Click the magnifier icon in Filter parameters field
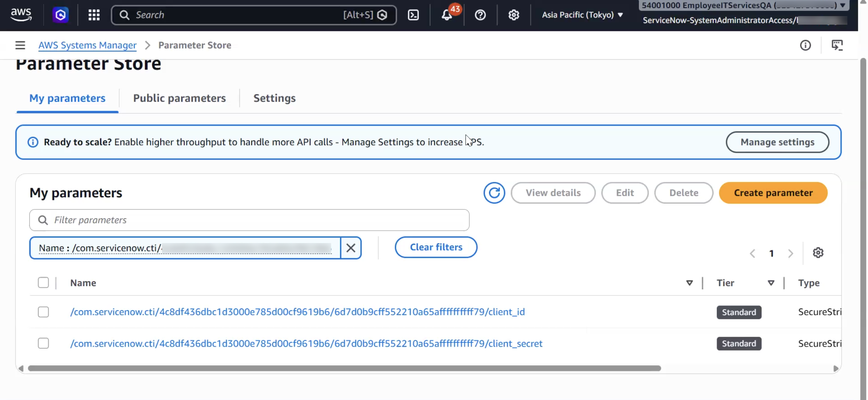This screenshot has height=400, width=868. tap(43, 220)
